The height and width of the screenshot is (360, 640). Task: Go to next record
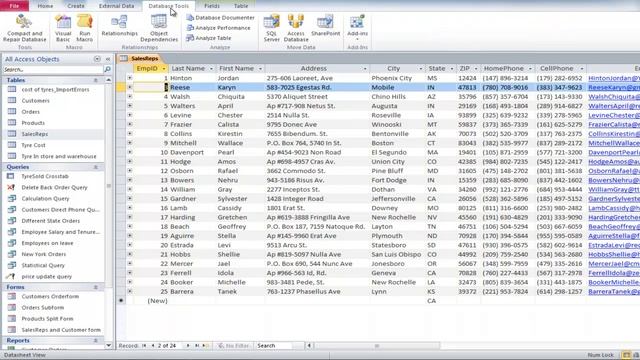click(188, 346)
